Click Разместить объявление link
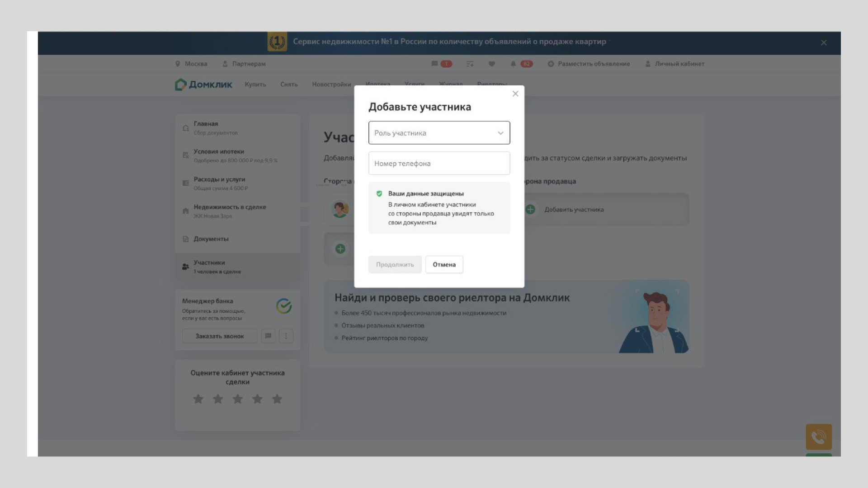Screen dimensions: 868x488 (x=589, y=64)
